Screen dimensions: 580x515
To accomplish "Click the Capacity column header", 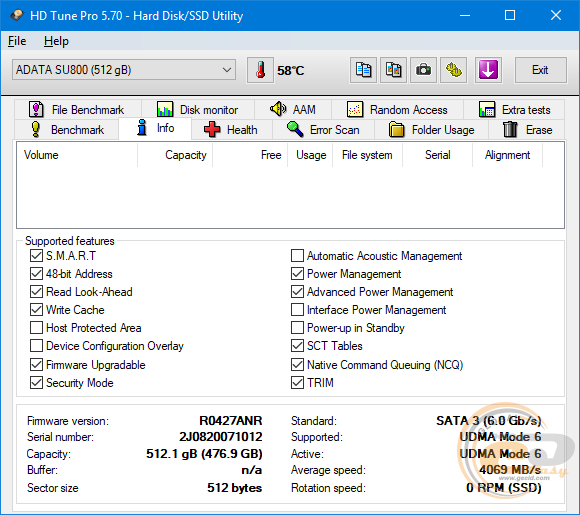I will coord(175,155).
